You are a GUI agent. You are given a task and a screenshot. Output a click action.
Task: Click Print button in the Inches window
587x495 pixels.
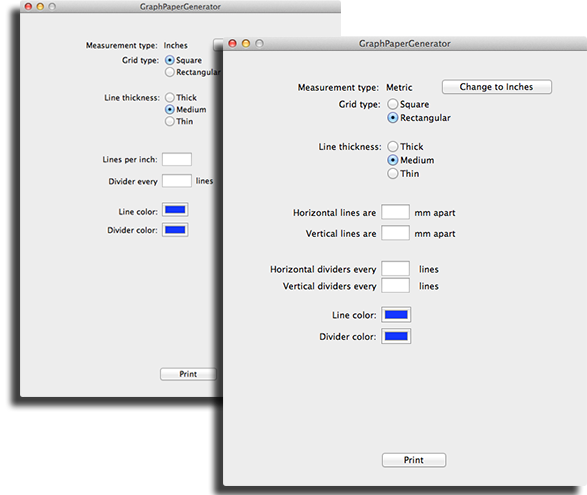[x=188, y=374]
